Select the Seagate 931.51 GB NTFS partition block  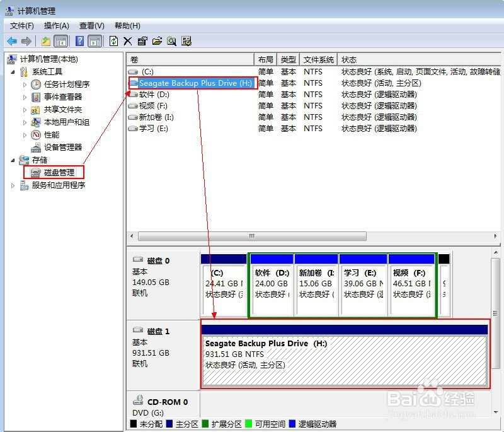pyautogui.click(x=345, y=354)
